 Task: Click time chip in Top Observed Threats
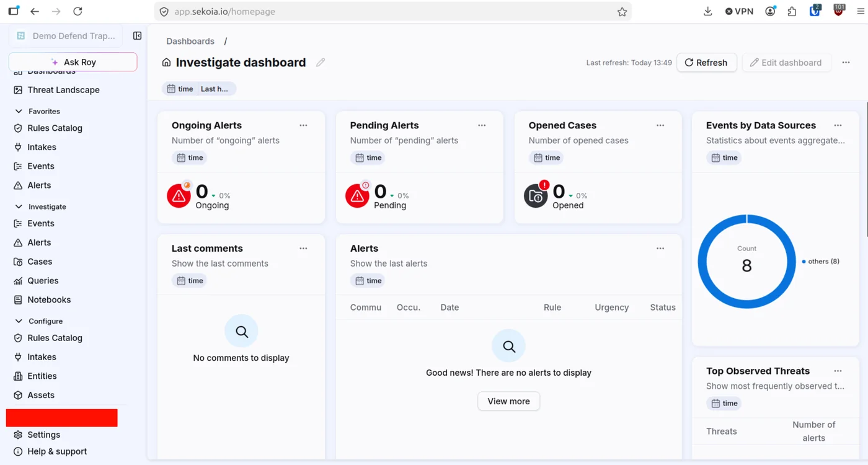[724, 404]
